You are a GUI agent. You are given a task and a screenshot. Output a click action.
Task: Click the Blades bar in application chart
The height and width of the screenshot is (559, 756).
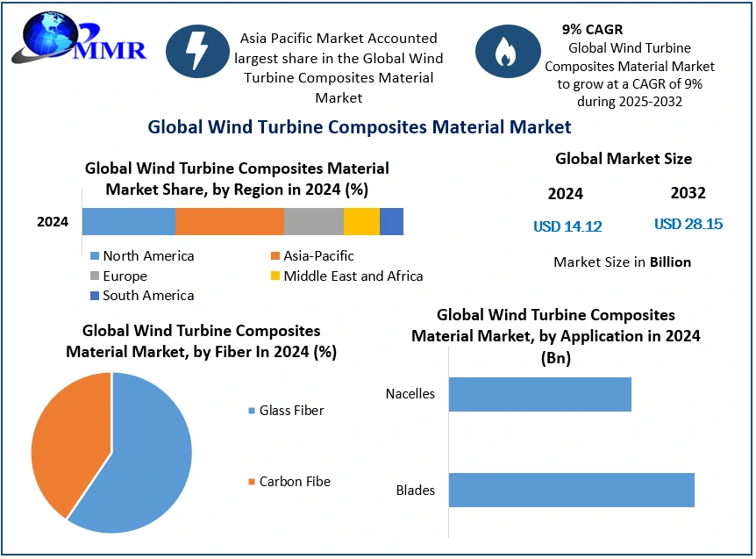[571, 490]
